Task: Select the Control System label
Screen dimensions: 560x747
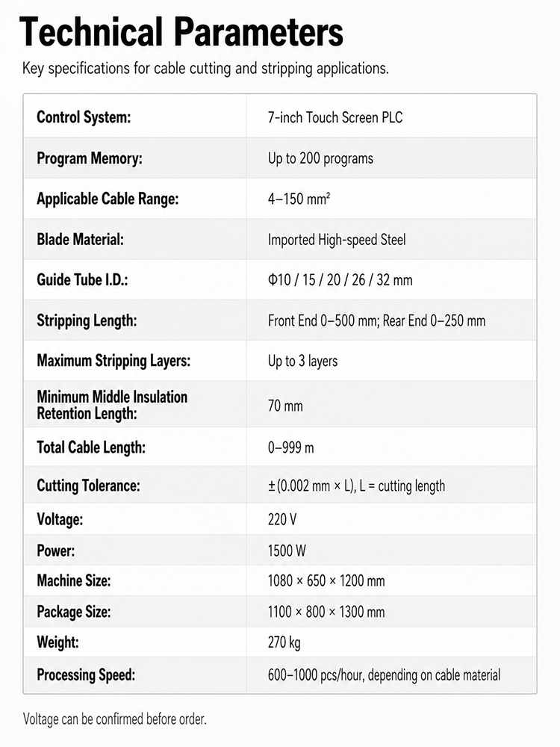Action: pos(84,117)
